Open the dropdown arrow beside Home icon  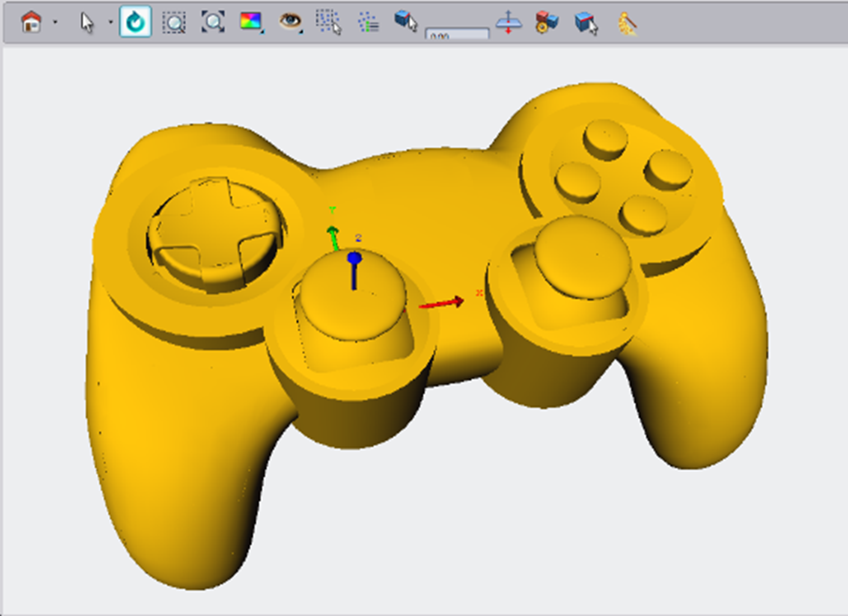(55, 22)
